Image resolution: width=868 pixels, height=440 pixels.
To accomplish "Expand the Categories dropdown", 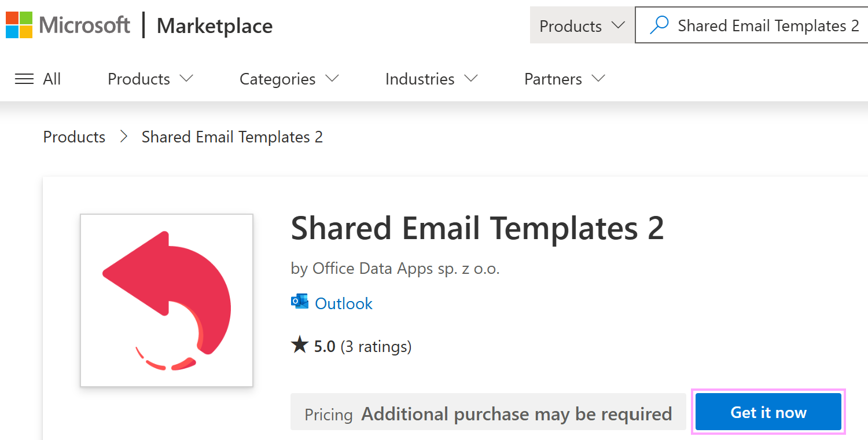I will coord(289,79).
